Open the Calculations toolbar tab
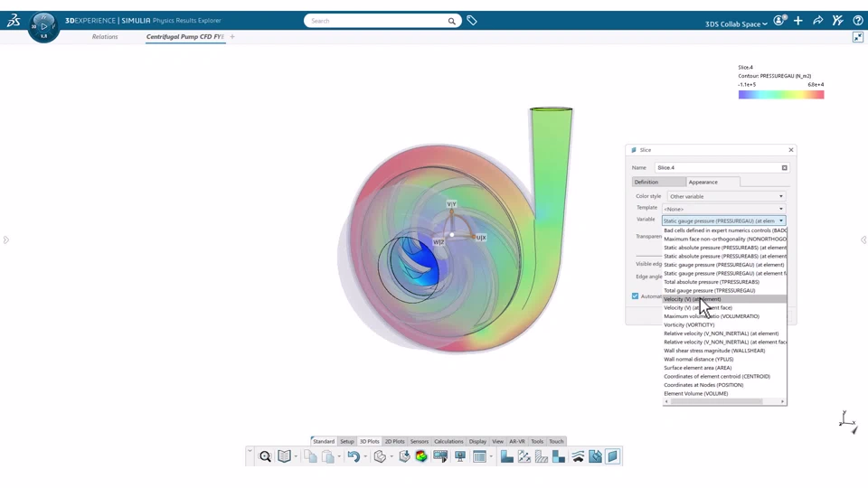This screenshot has height=488, width=868. (448, 442)
